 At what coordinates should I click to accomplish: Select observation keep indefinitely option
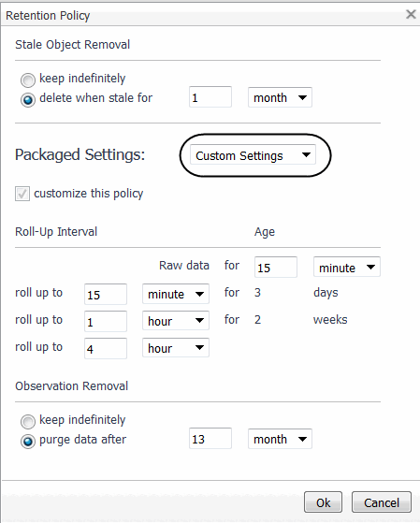coord(28,422)
